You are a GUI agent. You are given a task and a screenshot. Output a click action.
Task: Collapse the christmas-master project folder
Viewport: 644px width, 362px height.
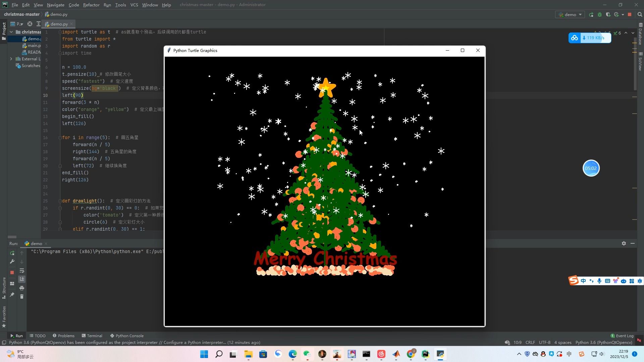[11, 32]
